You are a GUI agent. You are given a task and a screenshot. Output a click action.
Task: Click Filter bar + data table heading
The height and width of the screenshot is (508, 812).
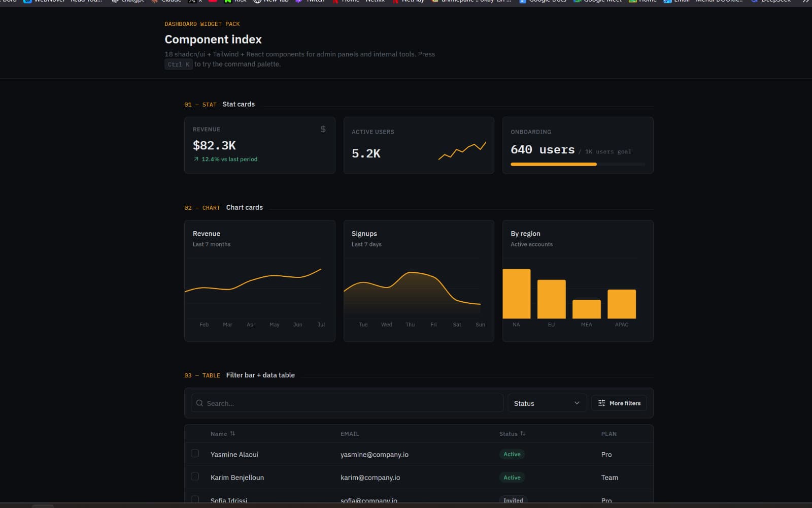(x=260, y=375)
